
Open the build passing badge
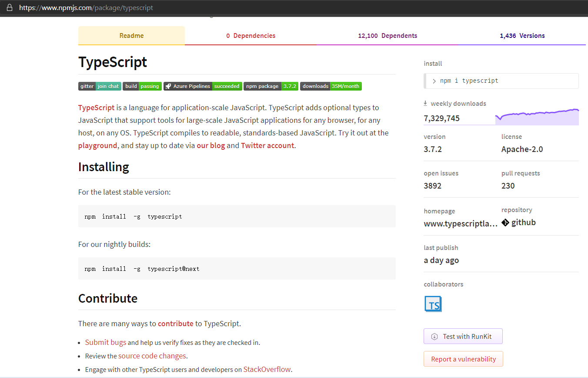pos(142,86)
